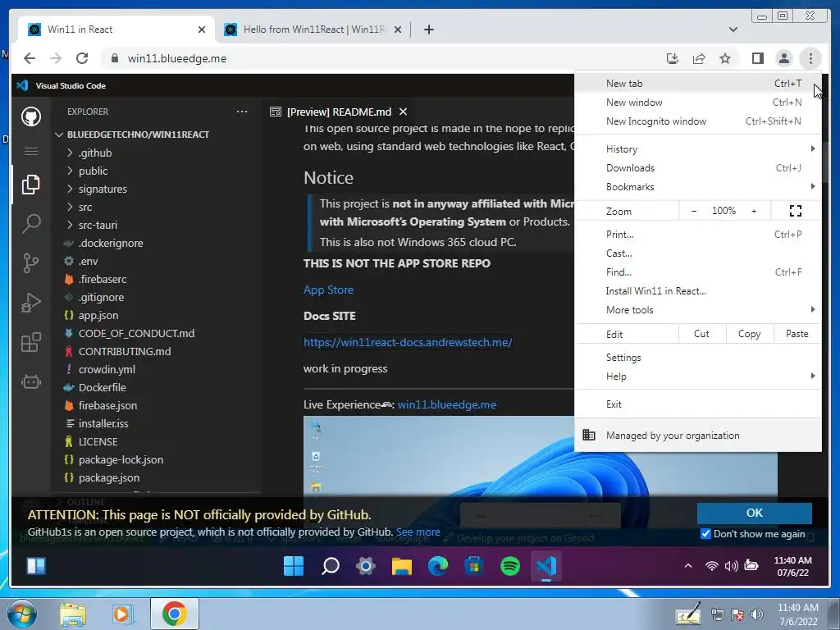
Task: Increase zoom with plus button
Action: point(754,211)
